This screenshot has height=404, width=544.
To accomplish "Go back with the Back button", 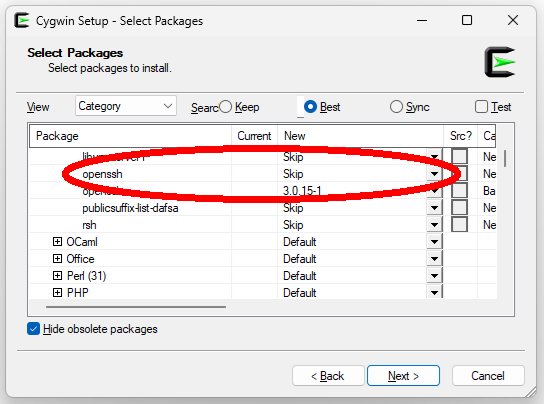I will coord(328,376).
